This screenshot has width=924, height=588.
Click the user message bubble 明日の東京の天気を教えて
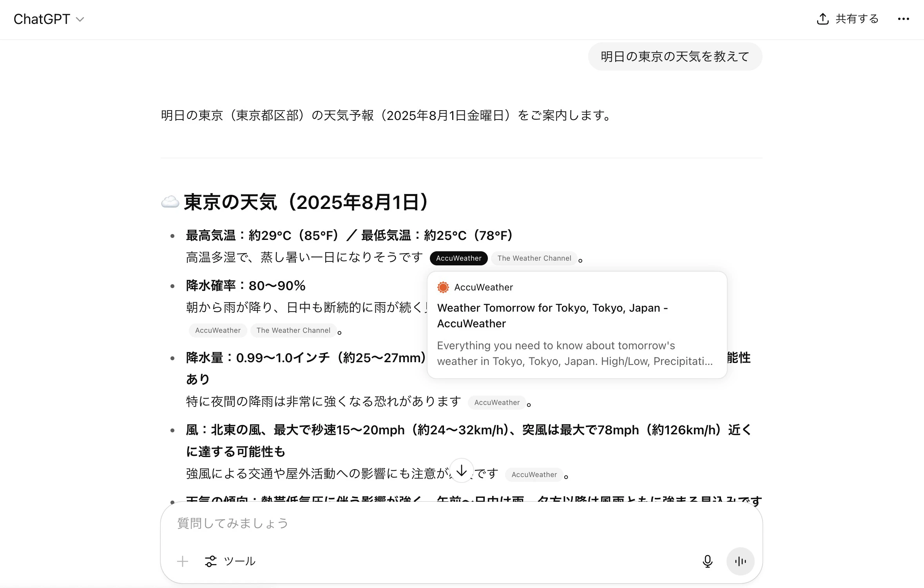click(675, 56)
